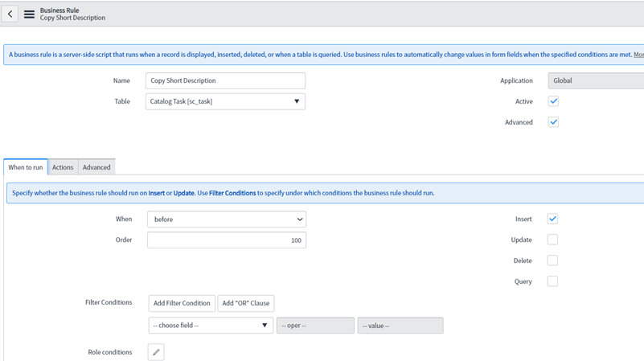This screenshot has height=361, width=644.
Task: Open the oper operator dropdown
Action: [315, 326]
